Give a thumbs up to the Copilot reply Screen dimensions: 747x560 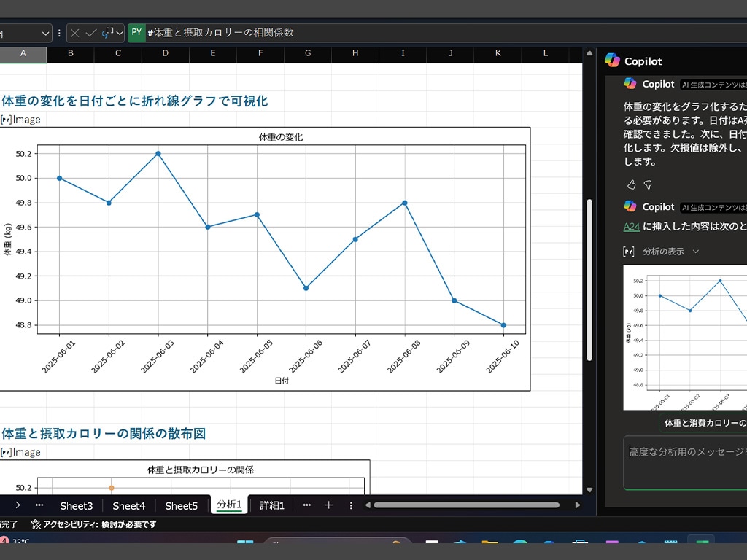631,184
